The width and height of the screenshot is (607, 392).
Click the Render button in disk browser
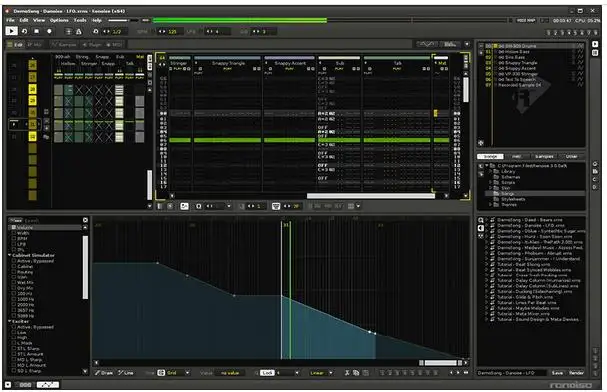(x=576, y=373)
